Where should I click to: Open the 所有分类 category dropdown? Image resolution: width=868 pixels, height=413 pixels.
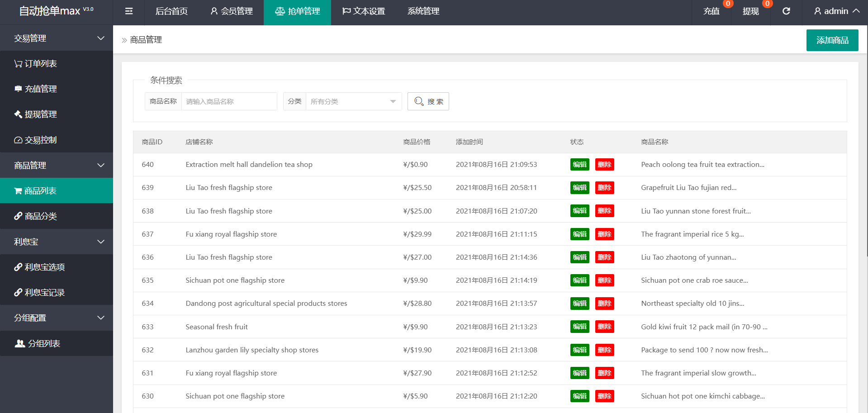point(353,102)
